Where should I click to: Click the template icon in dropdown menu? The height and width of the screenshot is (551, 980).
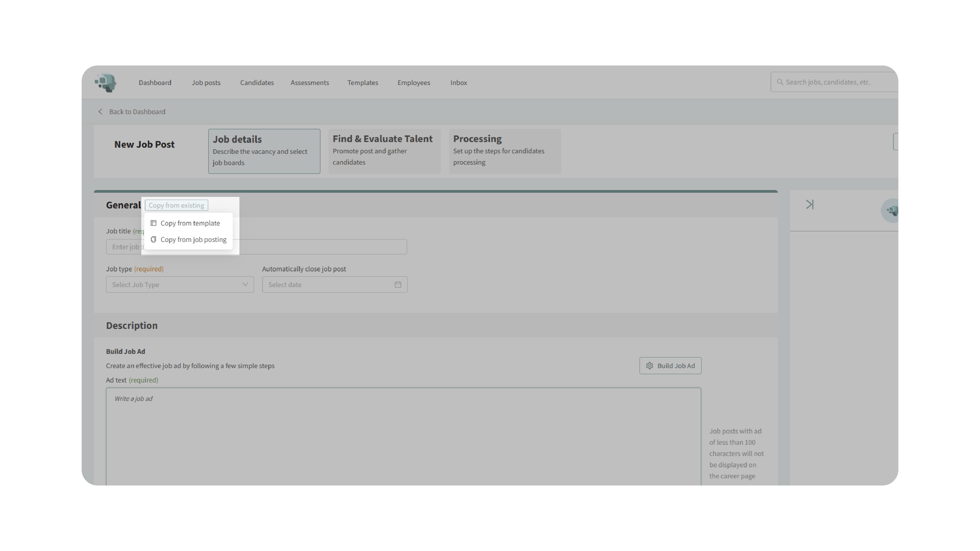tap(154, 223)
